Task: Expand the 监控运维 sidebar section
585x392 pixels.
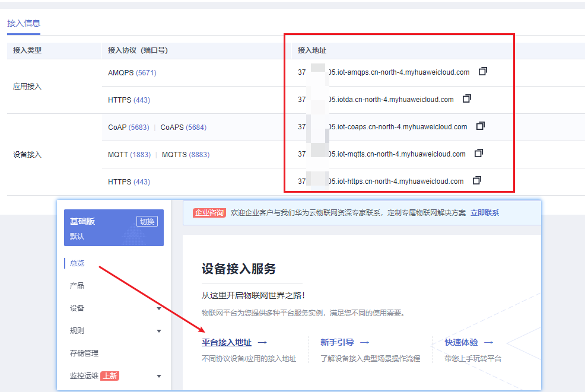Action: [x=159, y=376]
